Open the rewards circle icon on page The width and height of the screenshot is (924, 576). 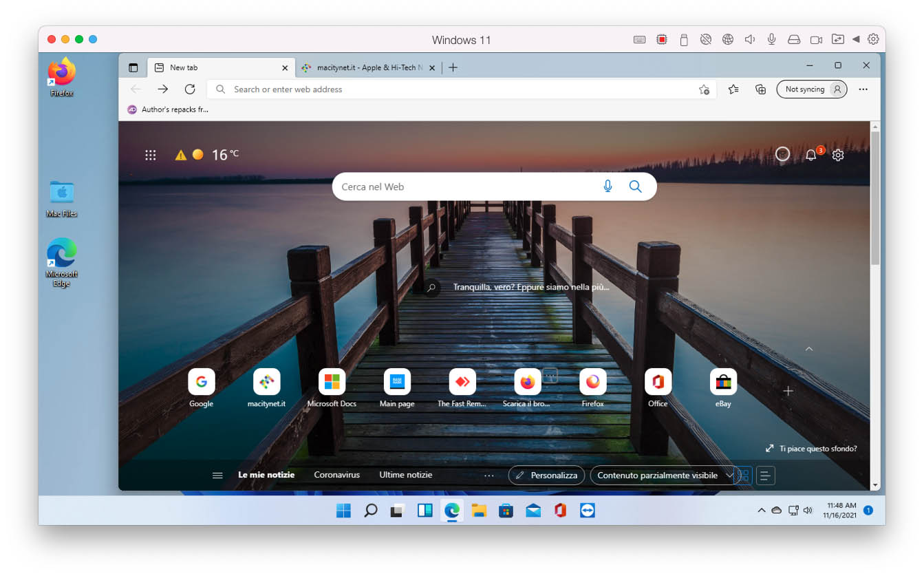pyautogui.click(x=783, y=154)
